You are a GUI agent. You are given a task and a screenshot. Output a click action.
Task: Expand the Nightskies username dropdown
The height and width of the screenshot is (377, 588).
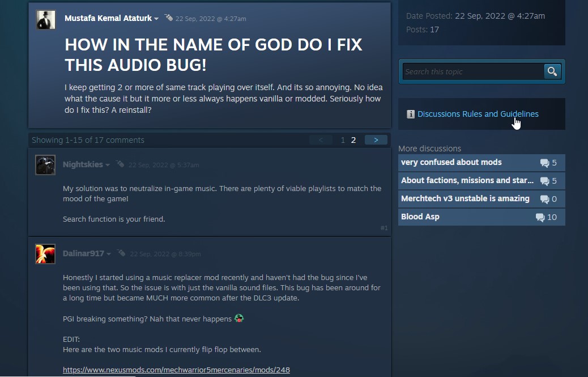[x=108, y=164]
